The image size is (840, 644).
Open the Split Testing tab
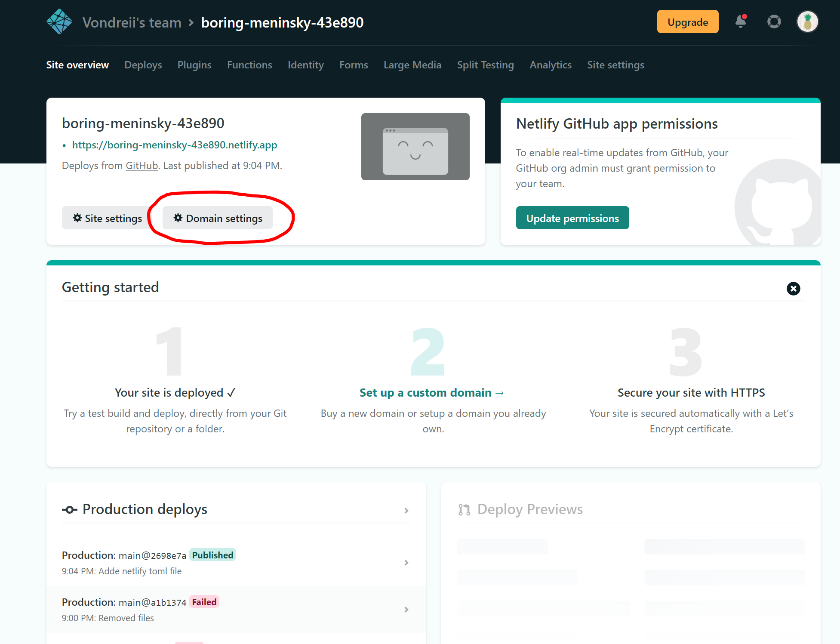tap(485, 65)
